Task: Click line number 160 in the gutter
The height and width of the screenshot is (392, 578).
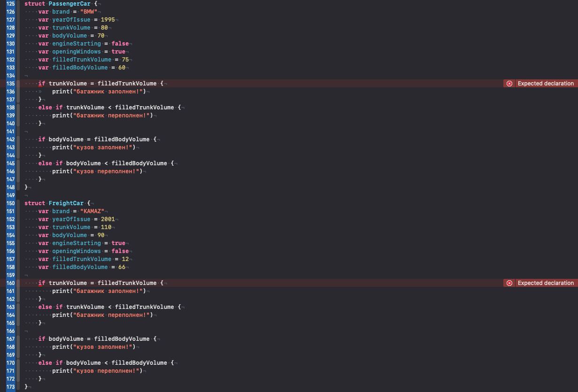Action: [x=10, y=283]
